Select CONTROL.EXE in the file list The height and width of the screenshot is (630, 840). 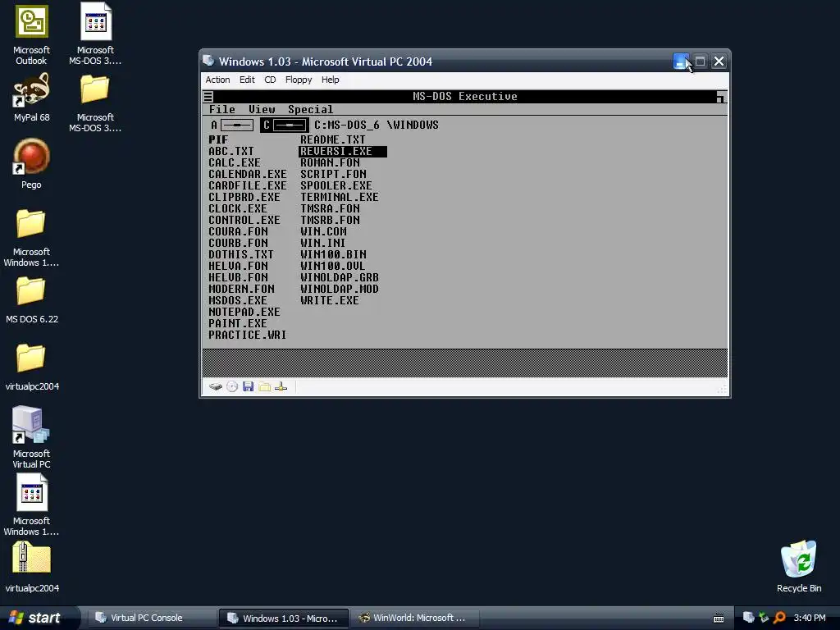pos(244,220)
